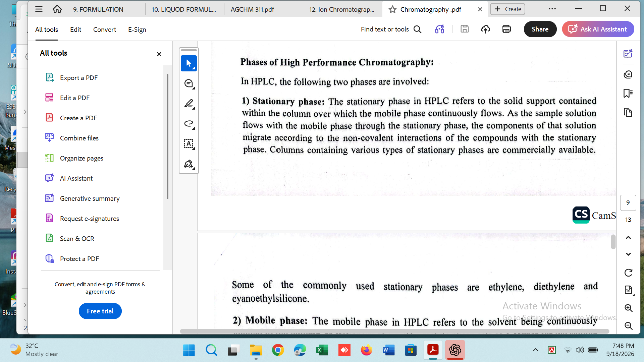Open the bookmarks panel icon
The height and width of the screenshot is (362, 644).
click(628, 93)
